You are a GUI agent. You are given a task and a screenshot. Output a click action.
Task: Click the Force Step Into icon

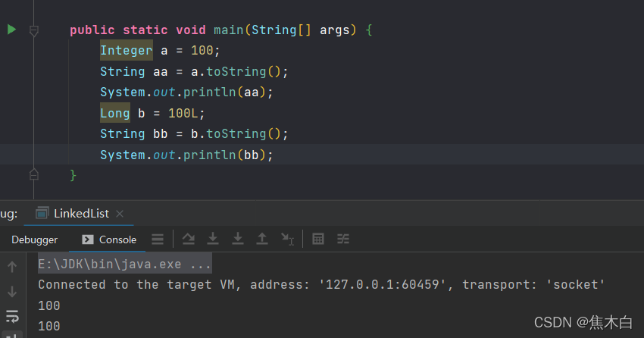pyautogui.click(x=238, y=239)
